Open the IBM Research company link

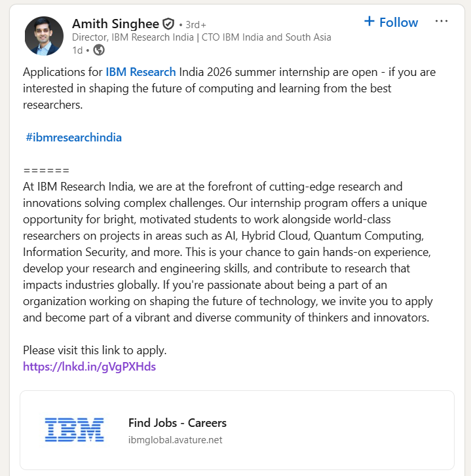(140, 72)
